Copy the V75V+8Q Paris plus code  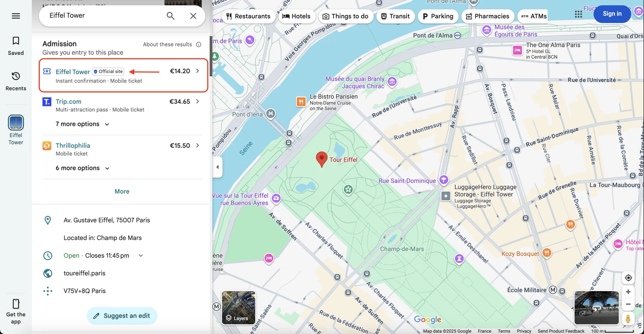[x=85, y=291]
